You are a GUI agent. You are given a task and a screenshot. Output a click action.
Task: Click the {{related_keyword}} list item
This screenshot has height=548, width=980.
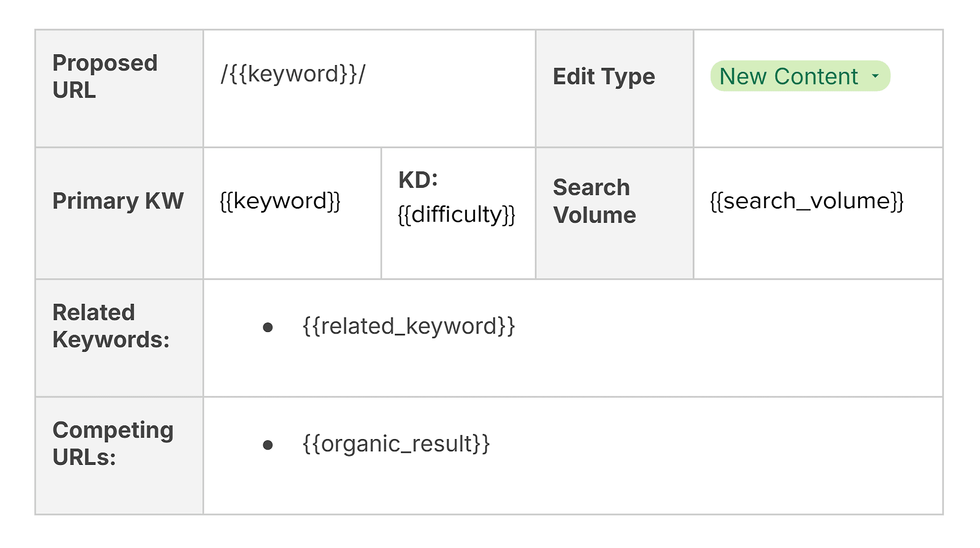pyautogui.click(x=408, y=327)
